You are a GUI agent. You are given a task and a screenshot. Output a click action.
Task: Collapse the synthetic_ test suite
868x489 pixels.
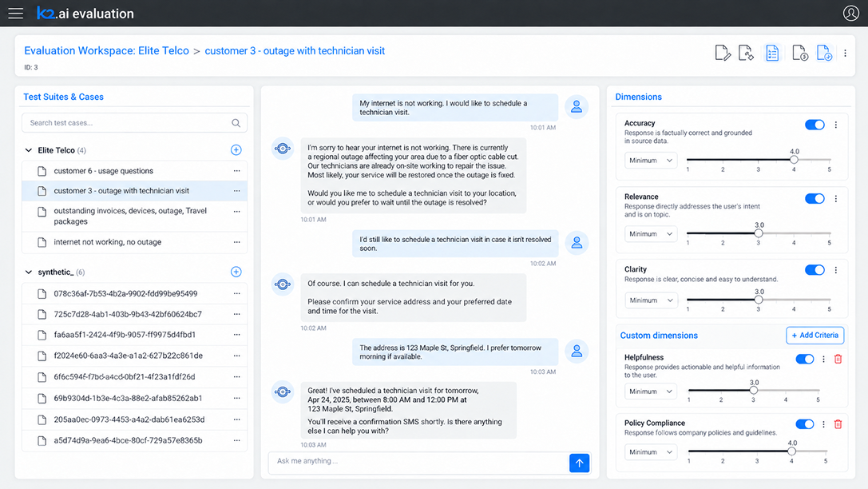pos(29,272)
